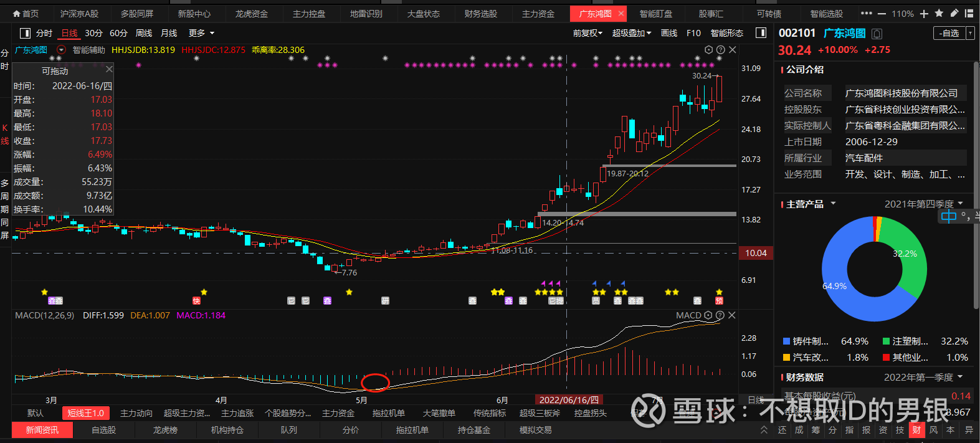Click the 快 marker under the chart
The height and width of the screenshot is (443, 980).
(x=196, y=301)
